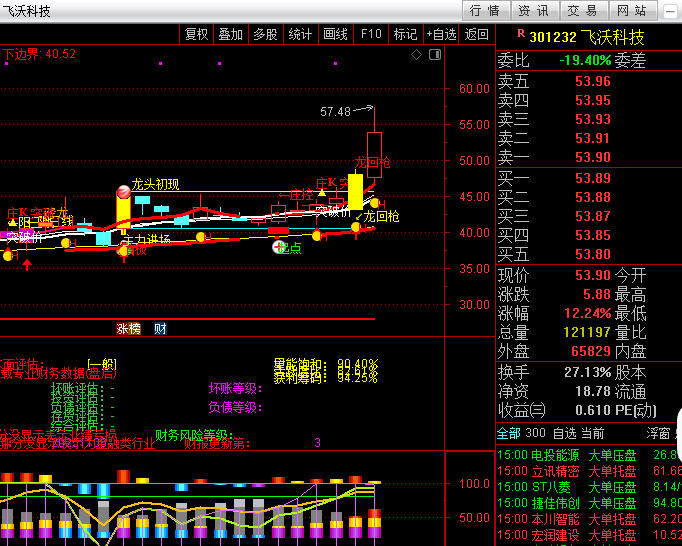Viewport: 682px width, 546px height.
Task: Open the 交易 menu
Action: (582, 11)
